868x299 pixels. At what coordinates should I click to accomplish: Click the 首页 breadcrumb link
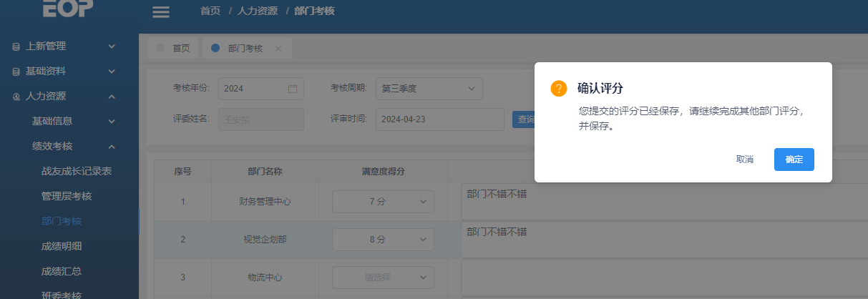tap(210, 11)
